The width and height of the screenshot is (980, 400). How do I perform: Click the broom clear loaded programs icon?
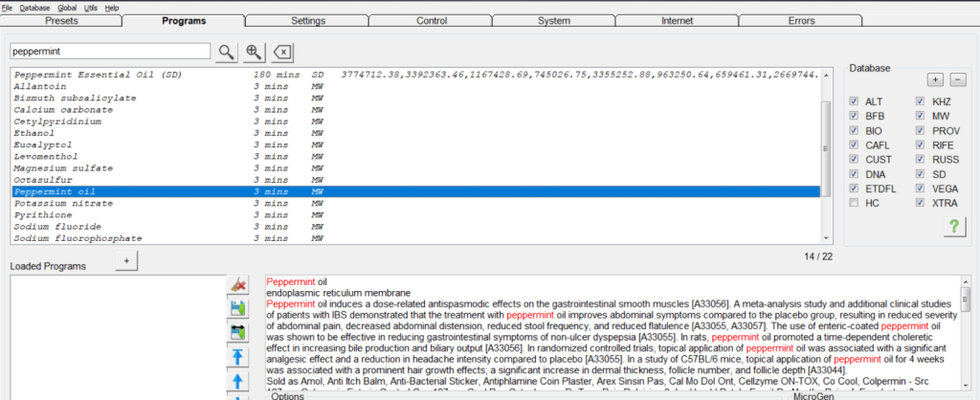click(237, 285)
